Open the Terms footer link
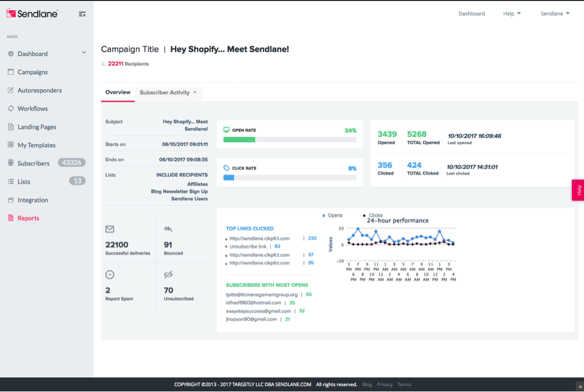The image size is (584, 392). pos(404,385)
